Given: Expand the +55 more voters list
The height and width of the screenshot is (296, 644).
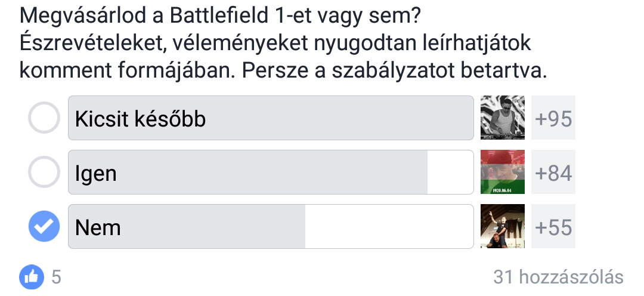Looking at the screenshot, I should pos(553,226).
